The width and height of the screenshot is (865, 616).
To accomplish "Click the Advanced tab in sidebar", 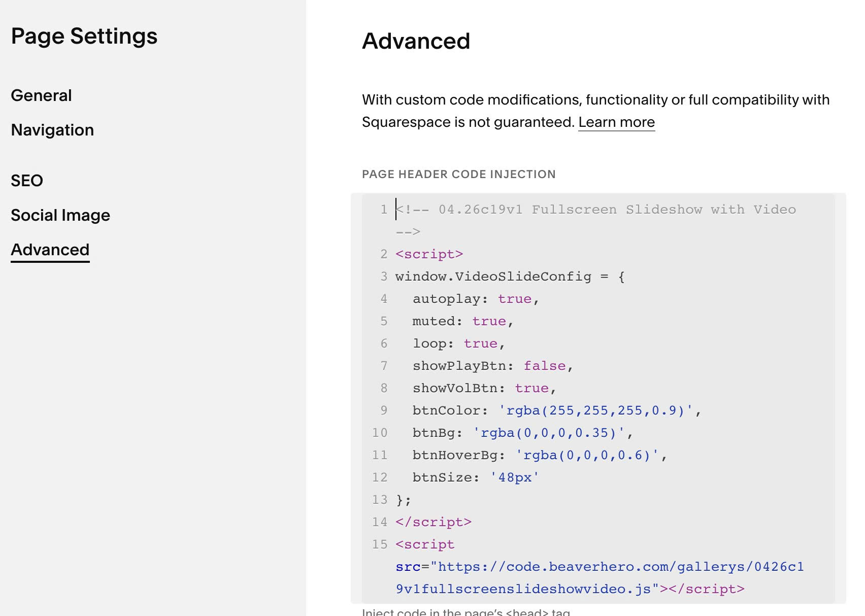I will [50, 250].
